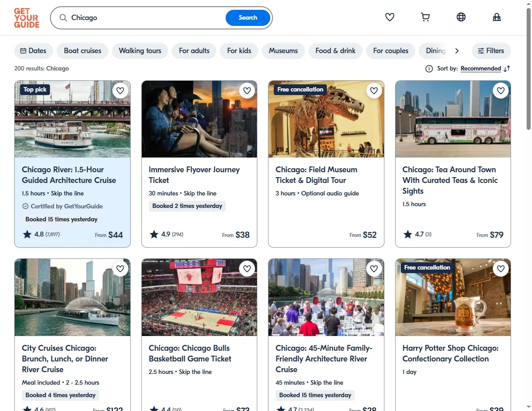The width and height of the screenshot is (532, 411).
Task: Favorite 45-Minute Family-Friendly Cruise with heart
Action: tap(374, 269)
